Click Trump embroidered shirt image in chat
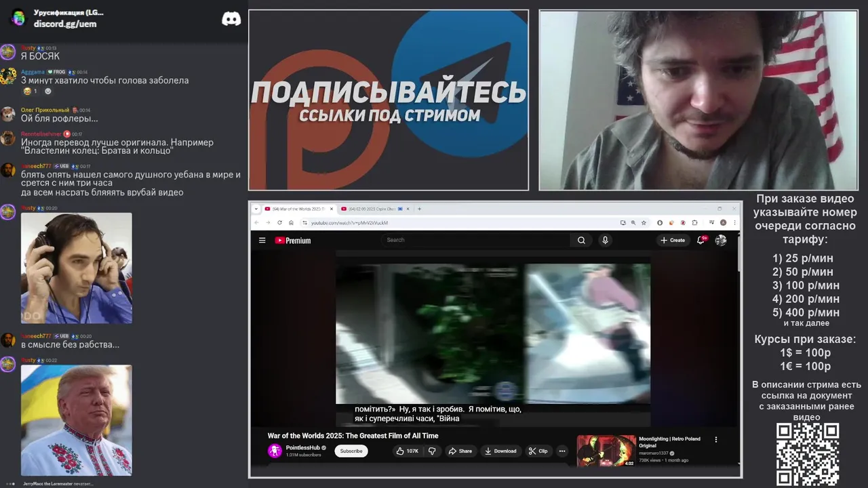This screenshot has height=488, width=868. pyautogui.click(x=77, y=420)
